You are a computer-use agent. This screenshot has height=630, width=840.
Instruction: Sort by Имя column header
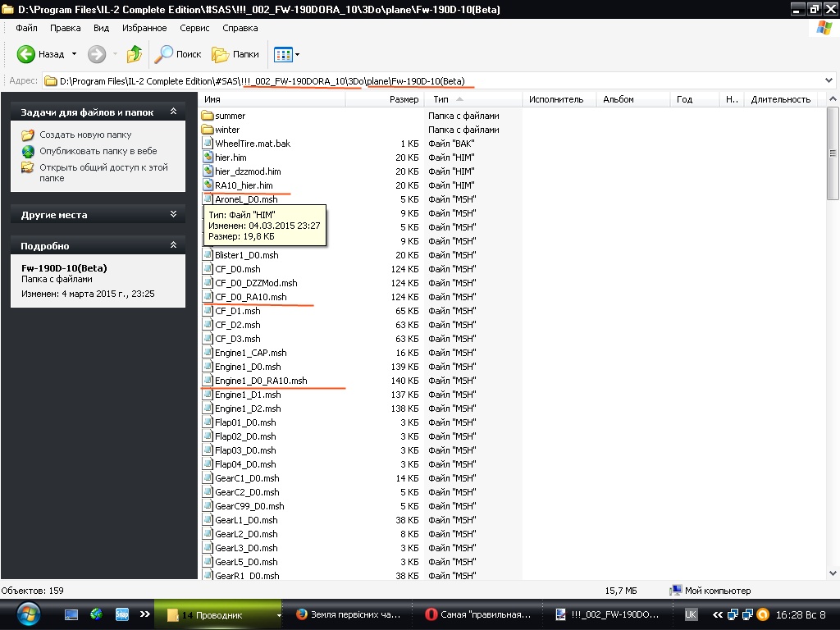point(272,99)
